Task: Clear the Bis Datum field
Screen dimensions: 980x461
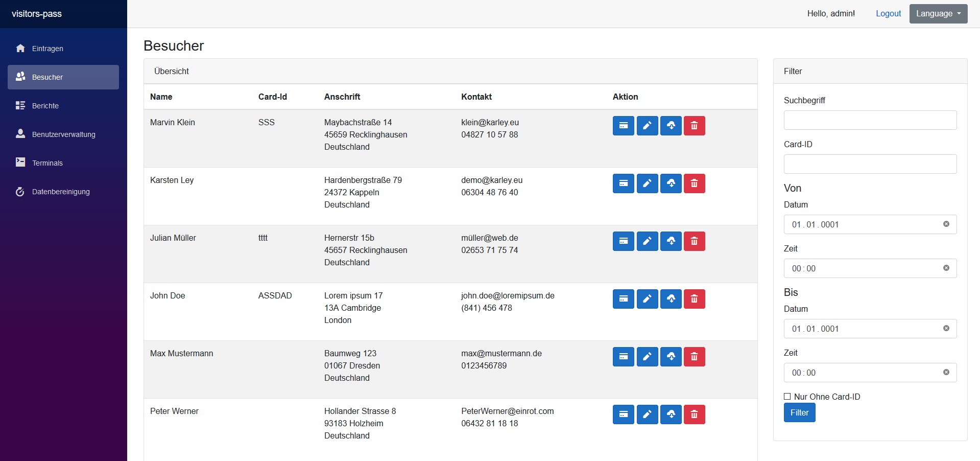Action: coord(946,328)
